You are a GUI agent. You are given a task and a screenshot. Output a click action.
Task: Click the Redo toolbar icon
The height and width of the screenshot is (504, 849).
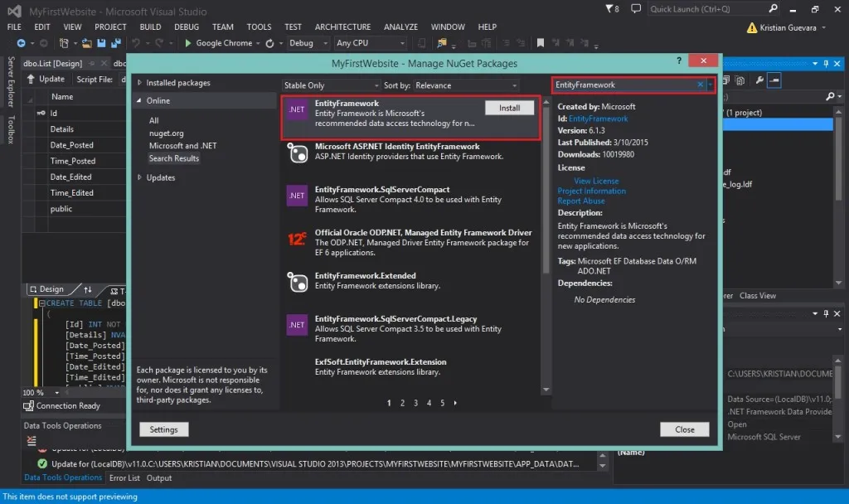[x=159, y=43]
